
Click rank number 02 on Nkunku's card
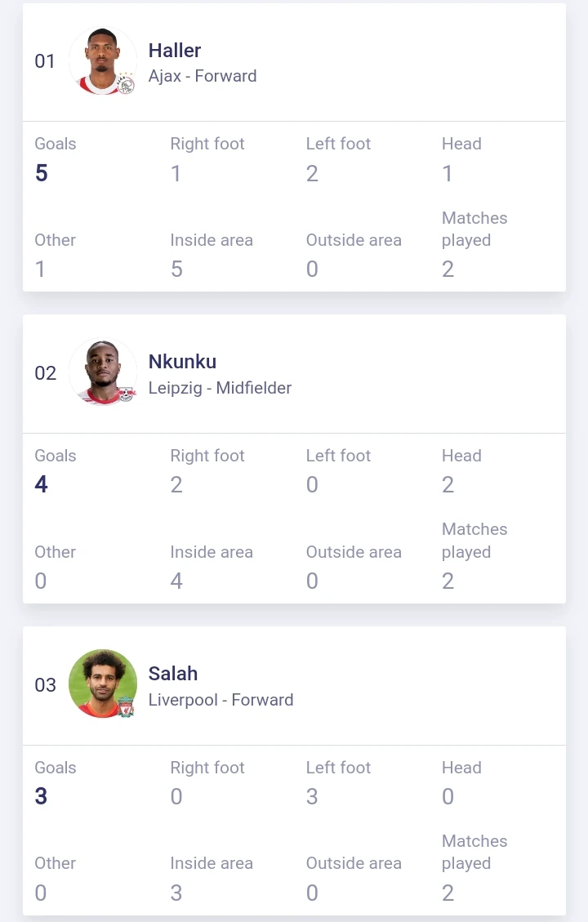45,372
